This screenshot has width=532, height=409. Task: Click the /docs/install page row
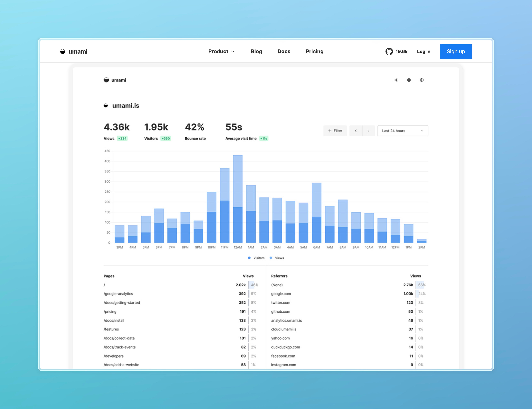(x=181, y=320)
